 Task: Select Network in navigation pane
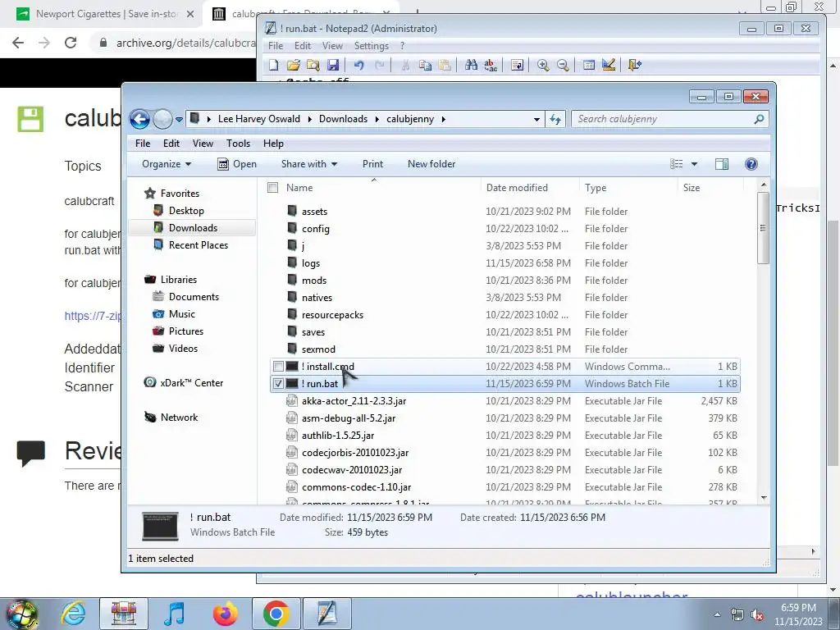tap(179, 418)
